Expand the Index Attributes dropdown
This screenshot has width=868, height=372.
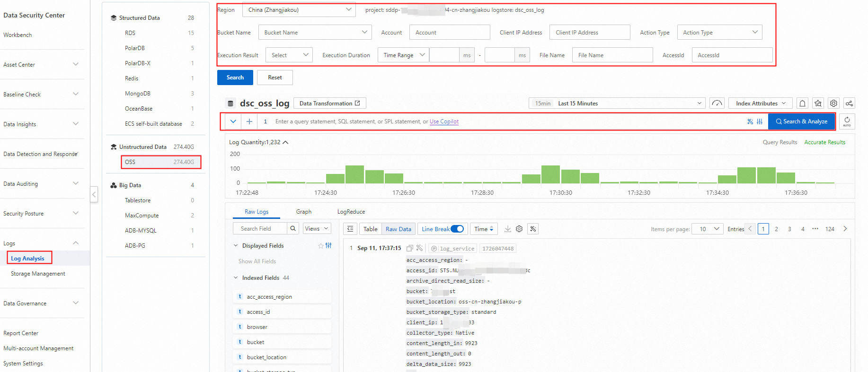click(761, 104)
